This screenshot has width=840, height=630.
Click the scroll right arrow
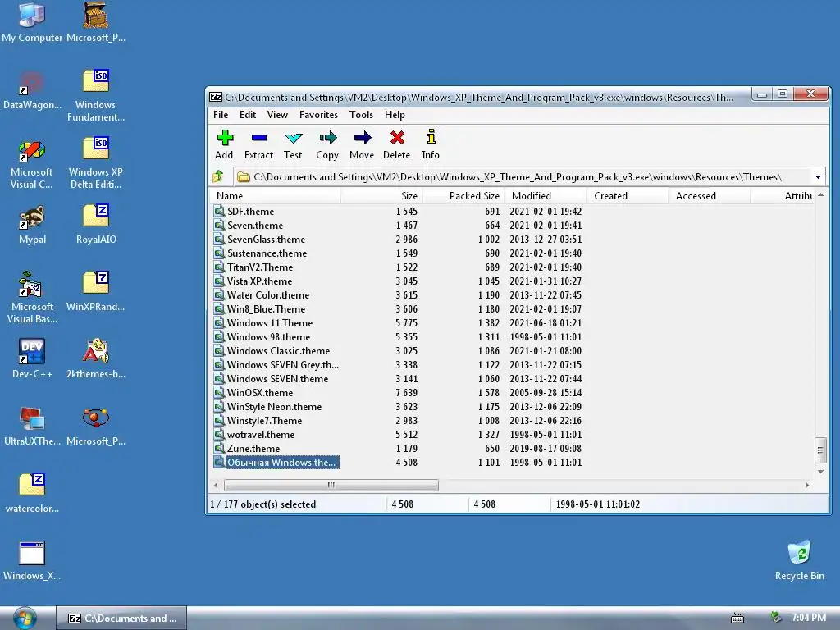807,485
